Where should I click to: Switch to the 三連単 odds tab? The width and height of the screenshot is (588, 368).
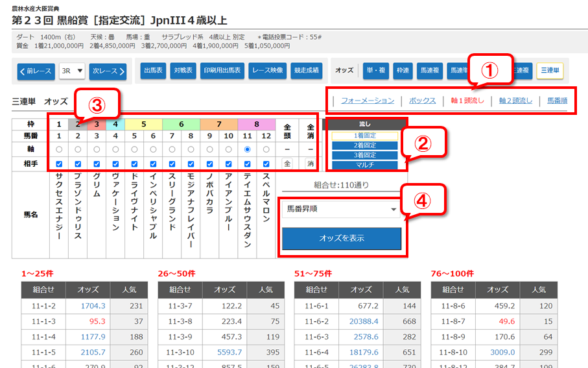[x=550, y=70]
